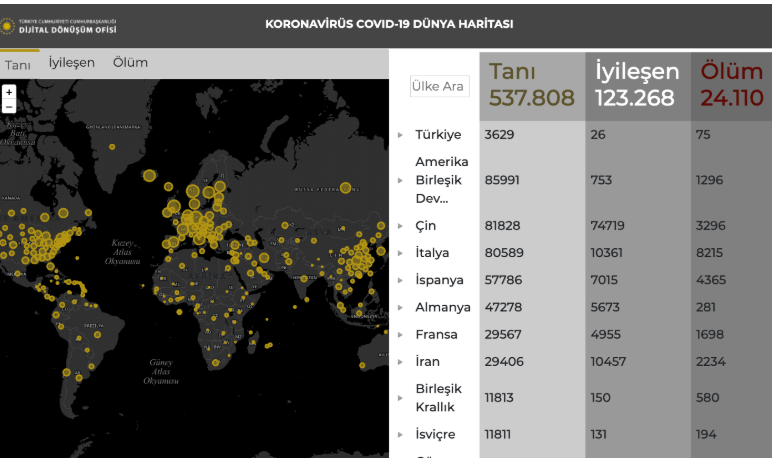Expand the Birleşik Krallık row arrow
Screen dimensions: 772x460
click(401, 398)
